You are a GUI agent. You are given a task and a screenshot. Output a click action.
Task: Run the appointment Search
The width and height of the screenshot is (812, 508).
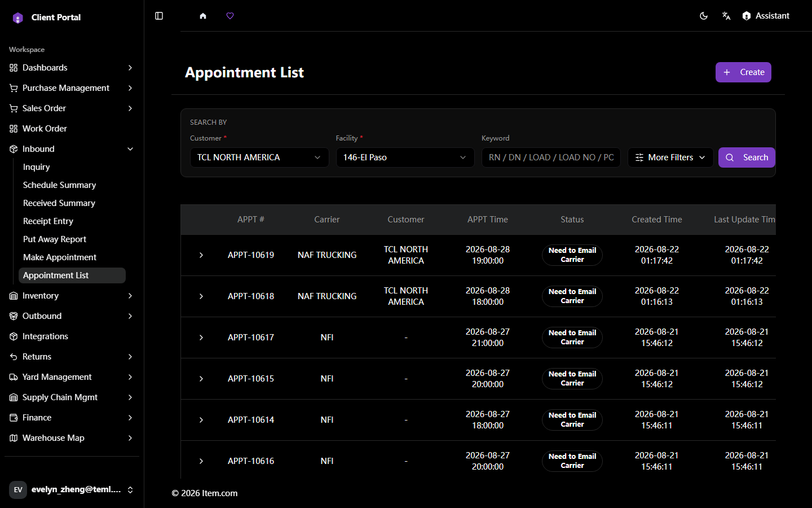(x=747, y=157)
